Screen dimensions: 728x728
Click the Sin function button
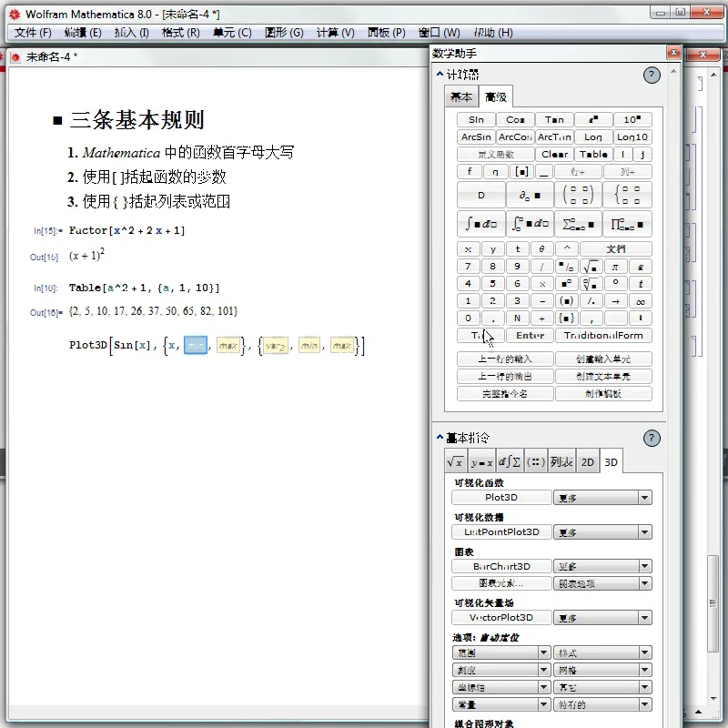(476, 120)
